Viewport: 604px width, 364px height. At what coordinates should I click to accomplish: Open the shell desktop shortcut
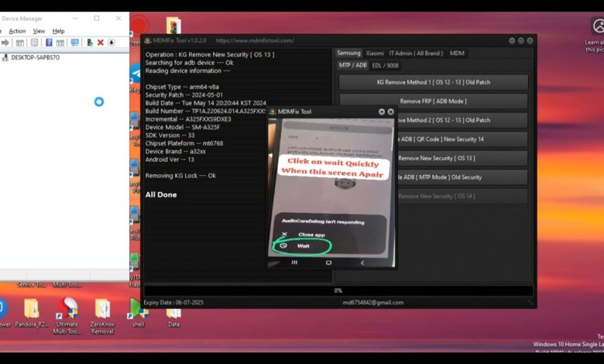coord(138,309)
